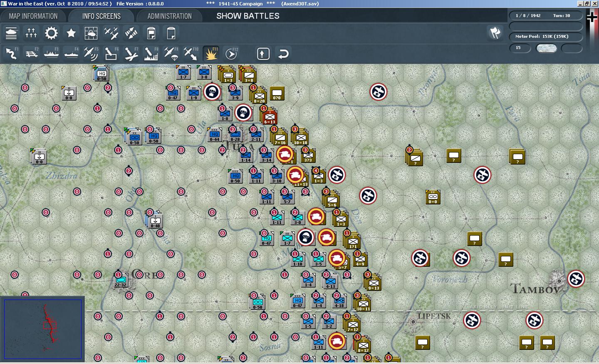The width and height of the screenshot is (599, 364).
Task: Select F3 naval transport mode
Action: (51, 54)
